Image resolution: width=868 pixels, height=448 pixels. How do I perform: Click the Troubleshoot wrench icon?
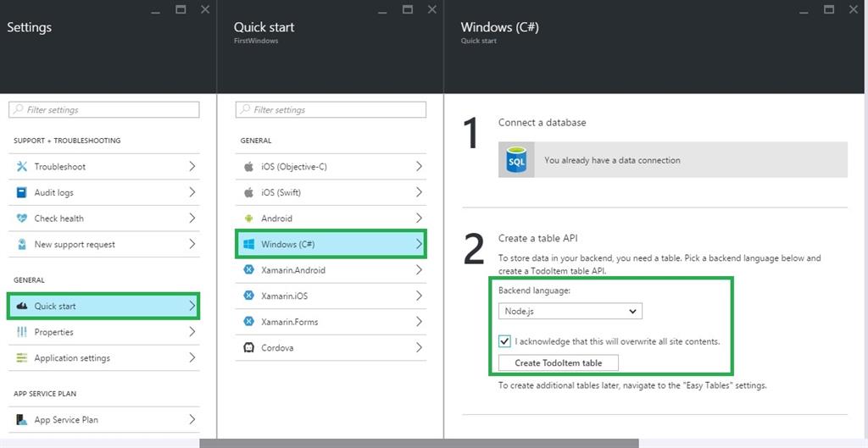[22, 167]
